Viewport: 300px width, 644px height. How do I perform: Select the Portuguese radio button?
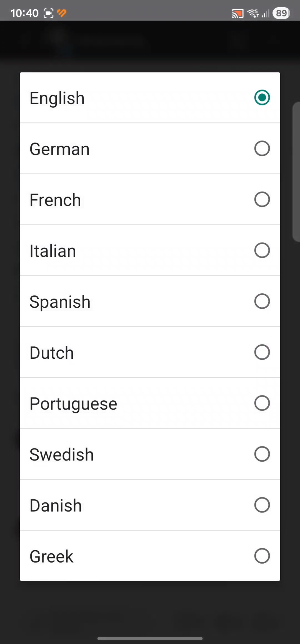(x=262, y=403)
